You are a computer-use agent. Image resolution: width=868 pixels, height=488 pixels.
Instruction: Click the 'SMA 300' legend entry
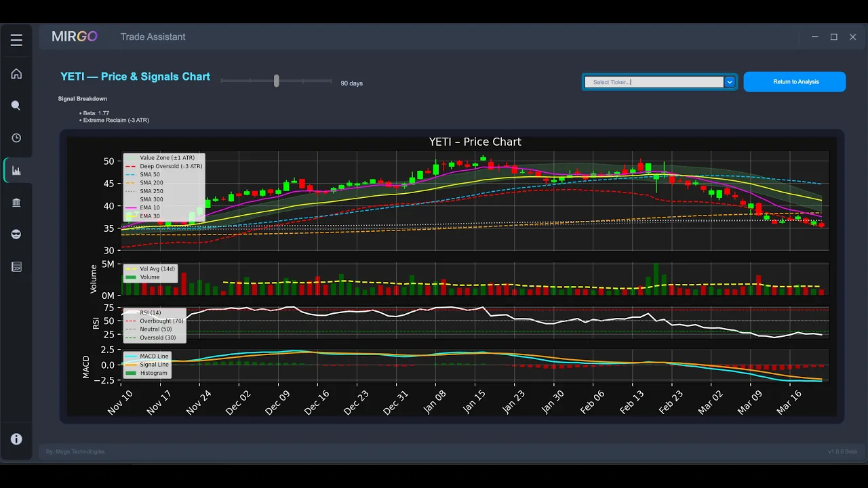pyautogui.click(x=144, y=199)
